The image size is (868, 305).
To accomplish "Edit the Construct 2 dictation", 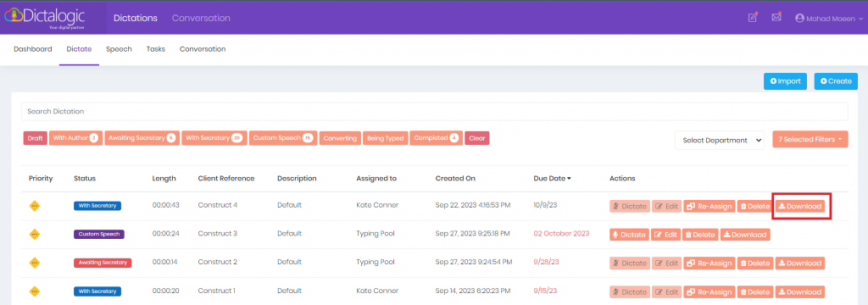I will click(x=666, y=263).
